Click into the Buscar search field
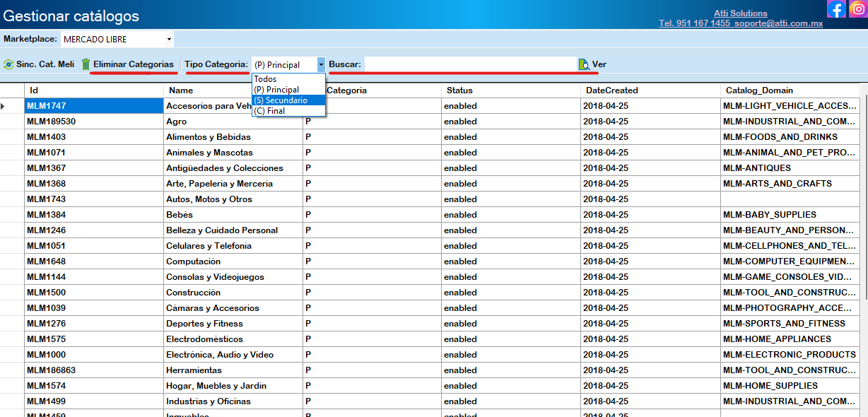 coord(470,64)
